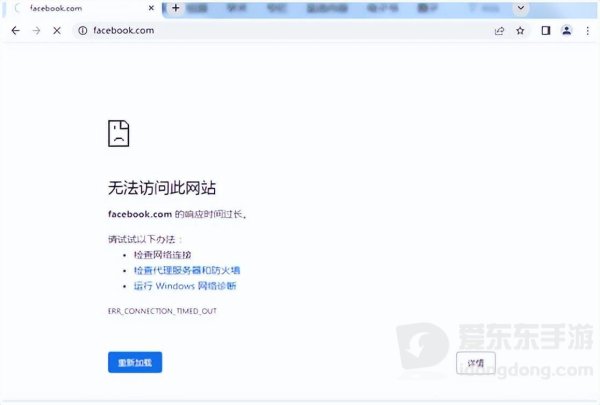The width and height of the screenshot is (600, 405).
Task: Click the sad page error icon
Action: 119,133
